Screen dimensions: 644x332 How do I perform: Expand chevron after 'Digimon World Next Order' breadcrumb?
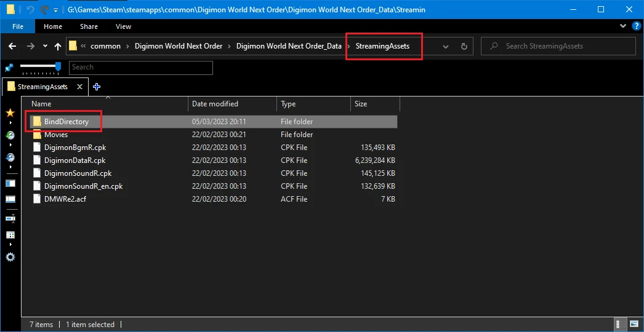[230, 46]
